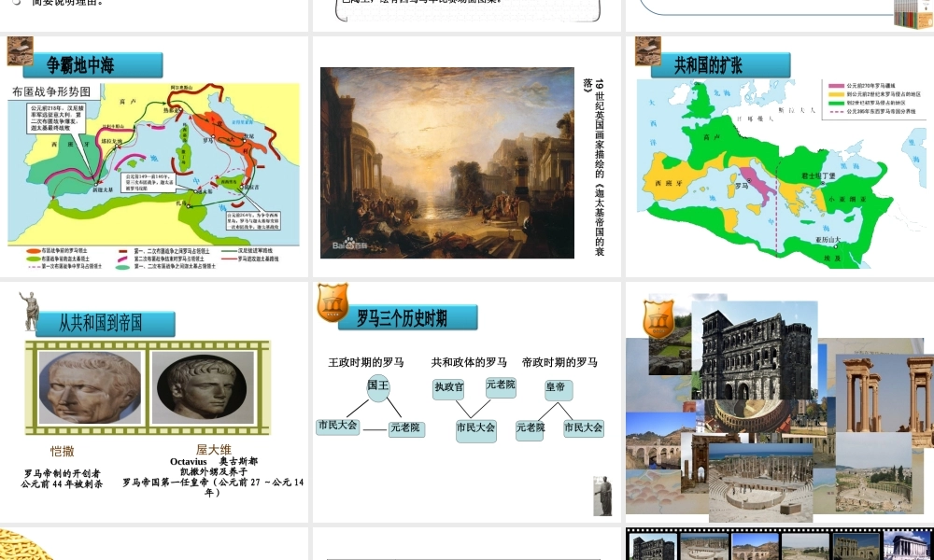Click 小亚细亚 label on expansion map
The image size is (934, 560).
(x=847, y=200)
